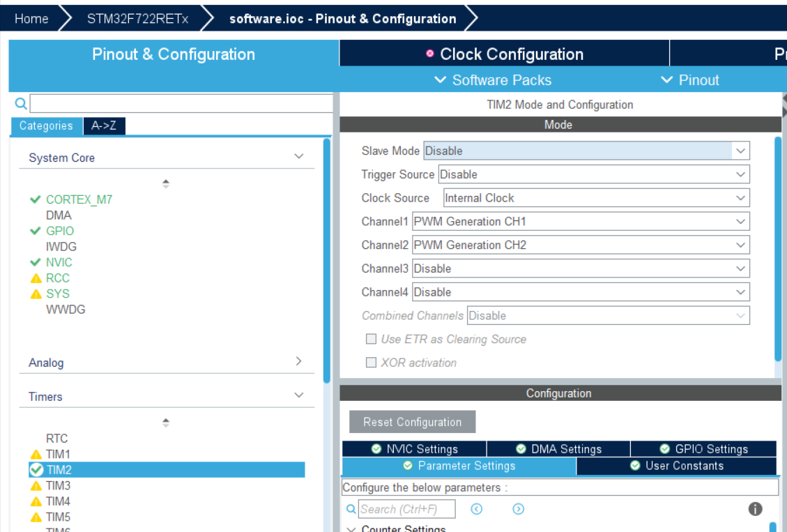Click the peripheral search input field
This screenshot has width=787, height=532.
pyautogui.click(x=181, y=103)
